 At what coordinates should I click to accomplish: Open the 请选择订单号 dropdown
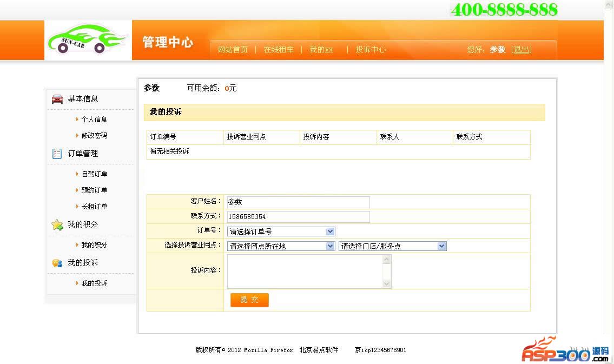[x=281, y=231]
